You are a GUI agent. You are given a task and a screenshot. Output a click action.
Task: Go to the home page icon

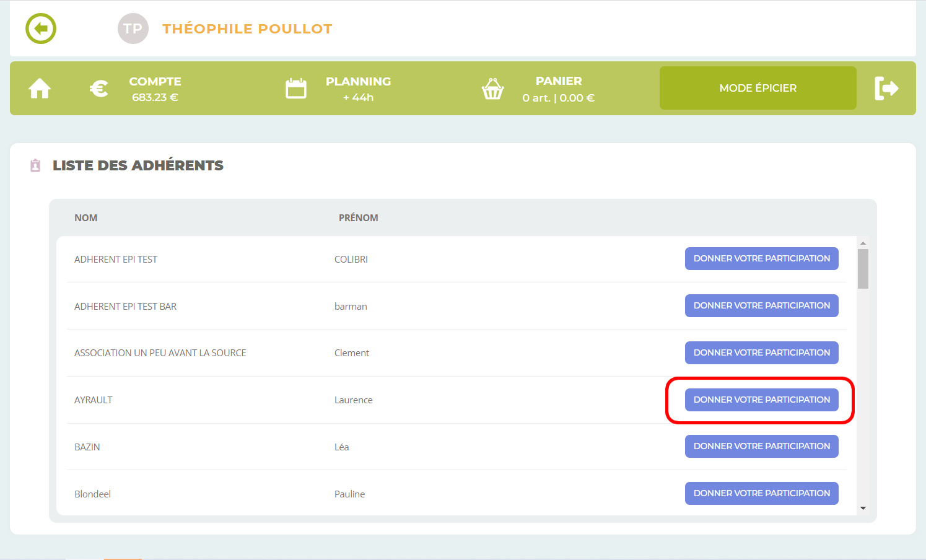[40, 89]
